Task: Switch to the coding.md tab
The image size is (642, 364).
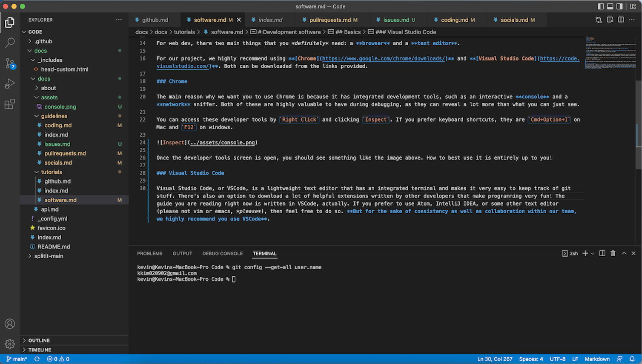Action: coord(457,20)
